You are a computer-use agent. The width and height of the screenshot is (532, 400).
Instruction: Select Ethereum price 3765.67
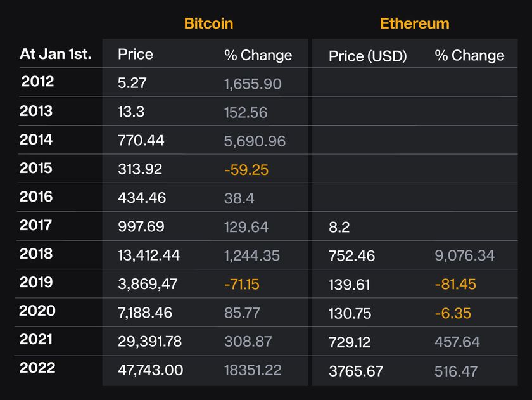[356, 371]
